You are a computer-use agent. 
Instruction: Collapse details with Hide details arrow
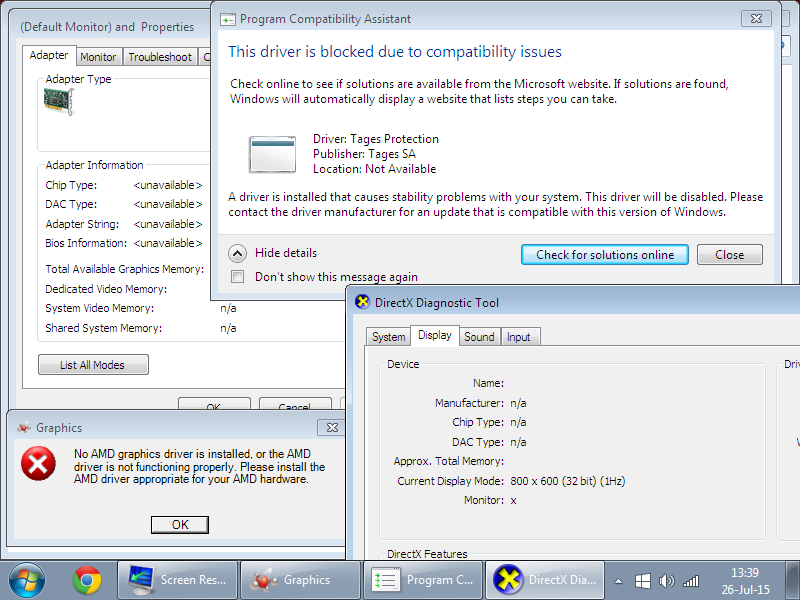237,253
